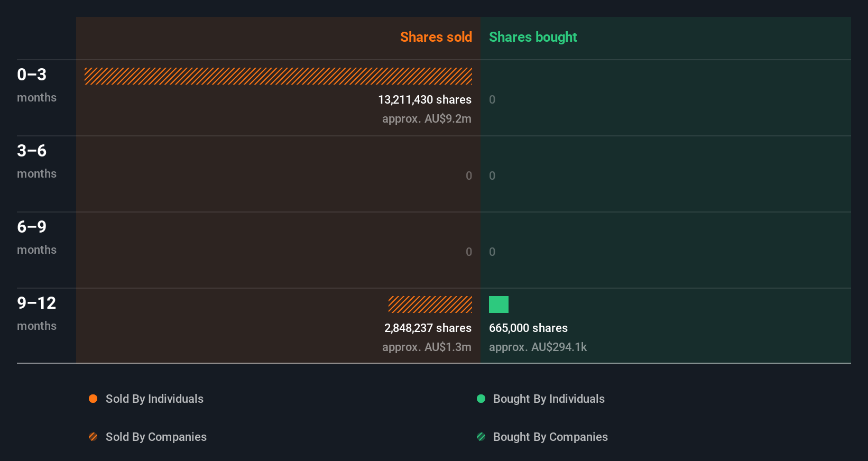
Task: Toggle the Sold By Individuals legend label
Action: click(x=154, y=399)
